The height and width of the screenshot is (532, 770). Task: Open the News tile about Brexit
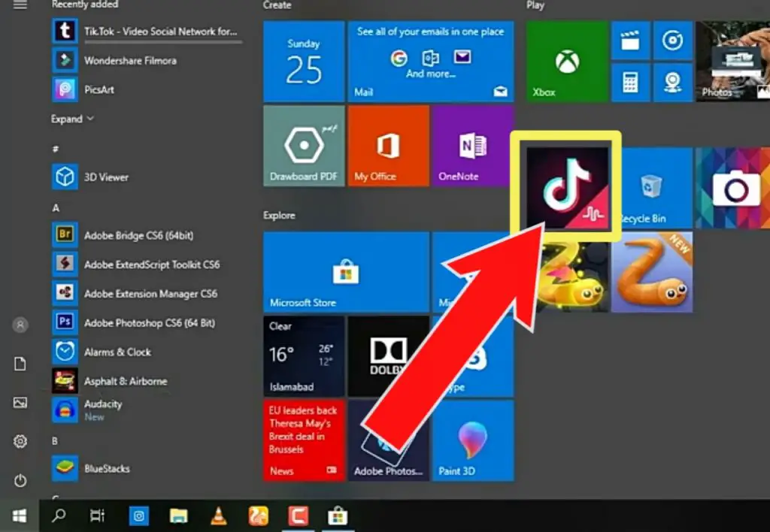304,441
